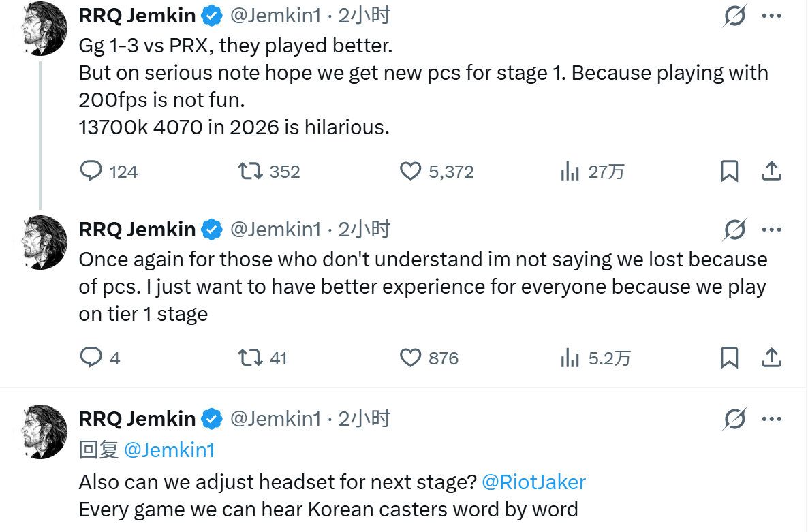
Task: Reply to the tweet with 4 comments
Action: [91, 358]
